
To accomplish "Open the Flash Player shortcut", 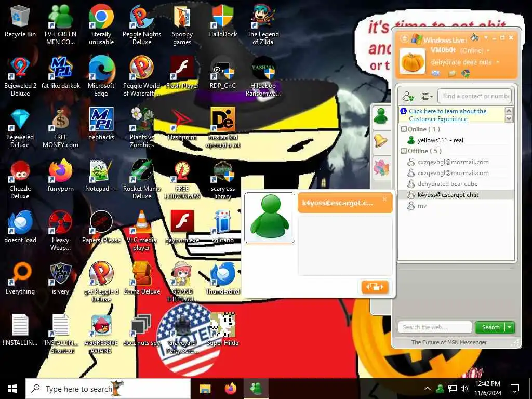I will click(x=182, y=73).
